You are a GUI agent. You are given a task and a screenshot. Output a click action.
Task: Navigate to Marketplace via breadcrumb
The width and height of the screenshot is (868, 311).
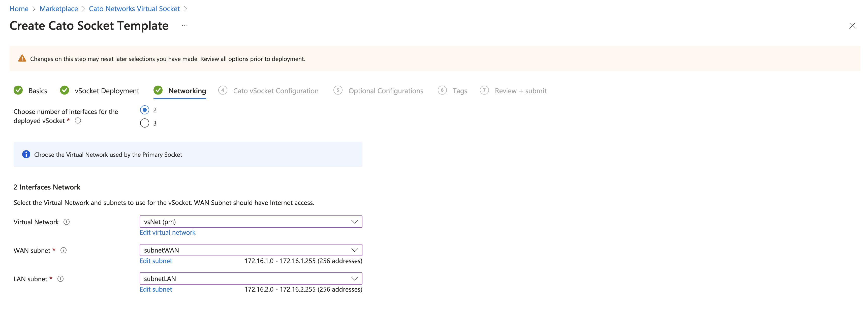[59, 8]
